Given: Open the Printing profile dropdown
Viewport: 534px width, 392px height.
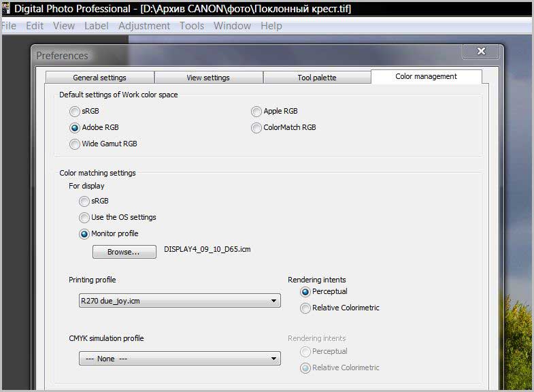Looking at the screenshot, I should click(x=180, y=301).
